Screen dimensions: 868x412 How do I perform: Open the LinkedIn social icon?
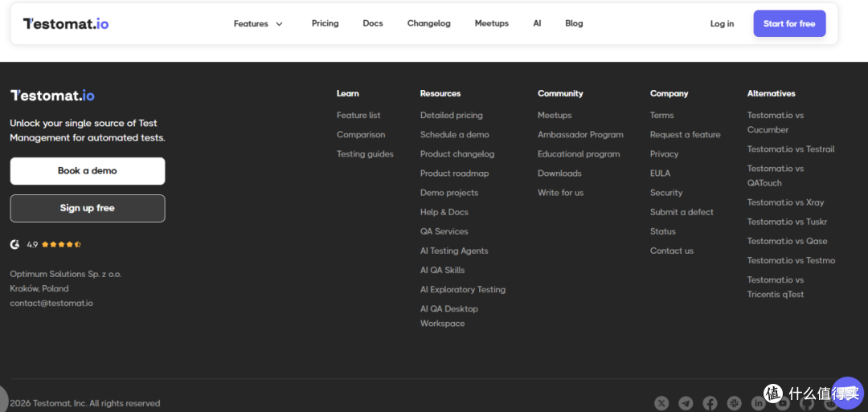(759, 404)
